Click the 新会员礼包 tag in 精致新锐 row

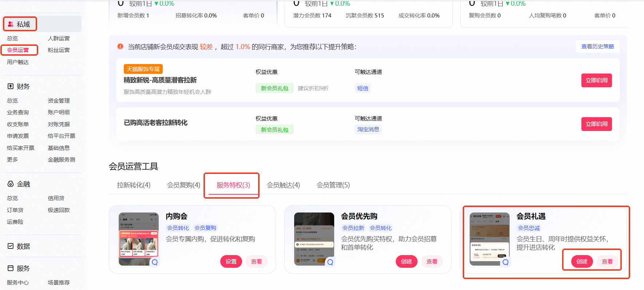pyautogui.click(x=274, y=88)
